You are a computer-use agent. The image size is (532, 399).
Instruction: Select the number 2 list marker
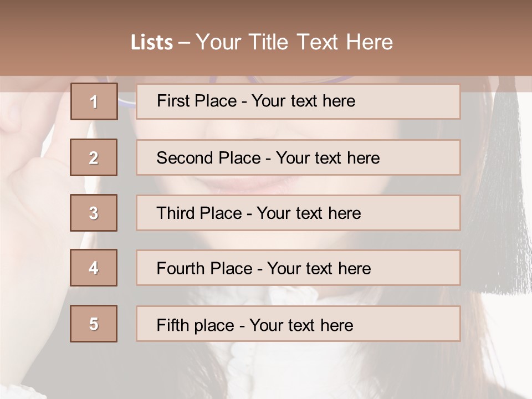tap(94, 157)
